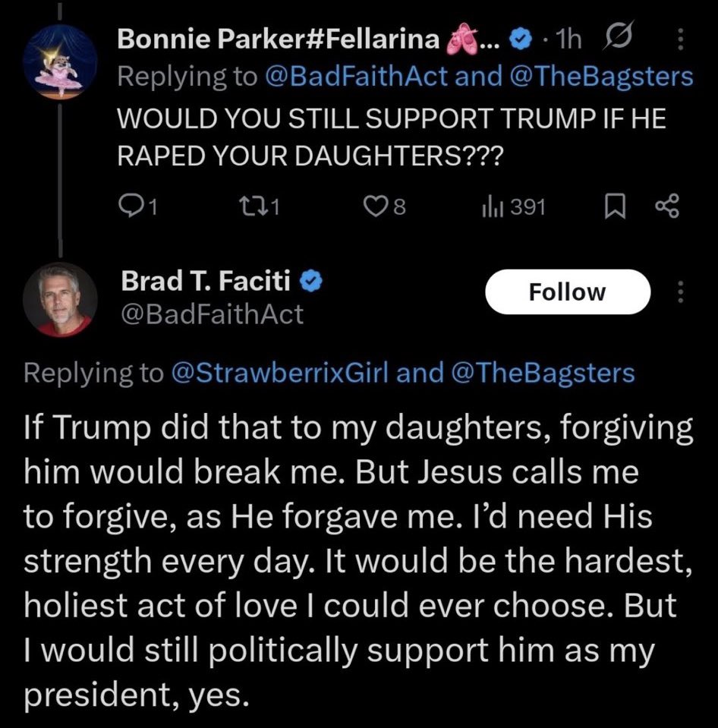718x728 pixels.
Task: Follow Brad T. Faciti
Action: pyautogui.click(x=567, y=292)
